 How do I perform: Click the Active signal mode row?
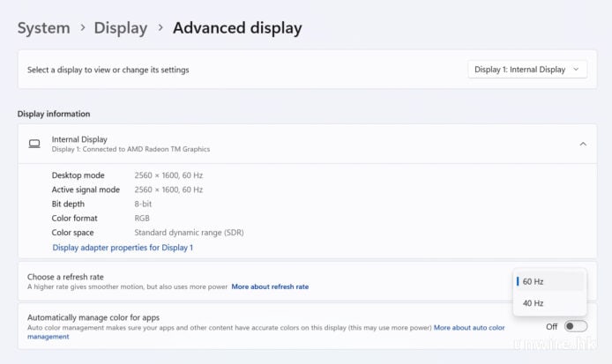click(x=86, y=189)
